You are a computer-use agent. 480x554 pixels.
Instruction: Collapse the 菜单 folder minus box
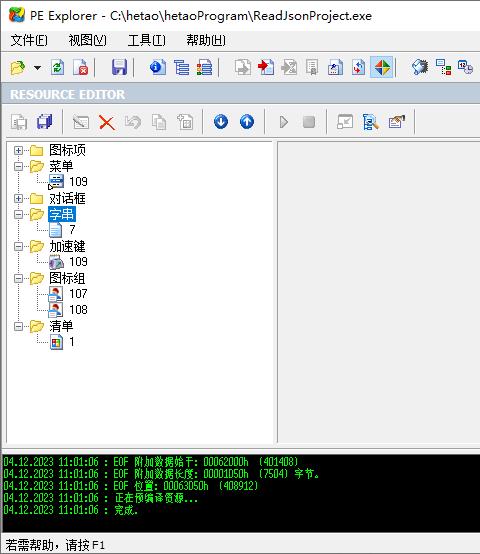(x=18, y=166)
